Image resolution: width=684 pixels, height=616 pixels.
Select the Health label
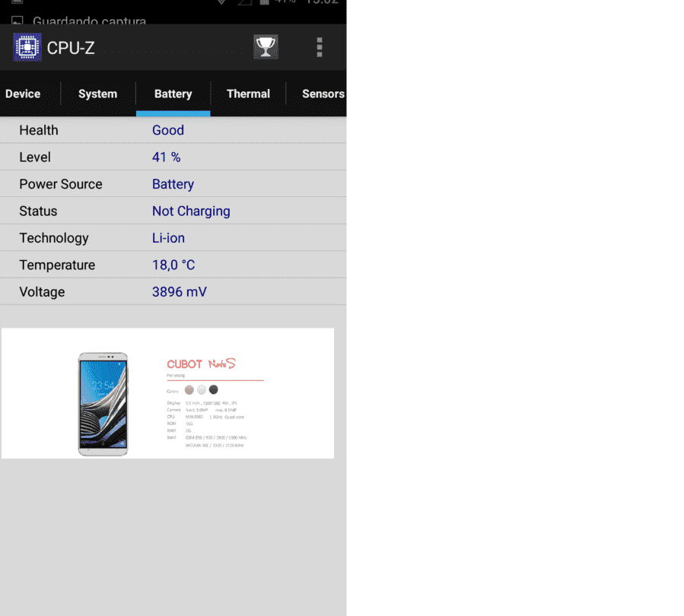[x=38, y=130]
